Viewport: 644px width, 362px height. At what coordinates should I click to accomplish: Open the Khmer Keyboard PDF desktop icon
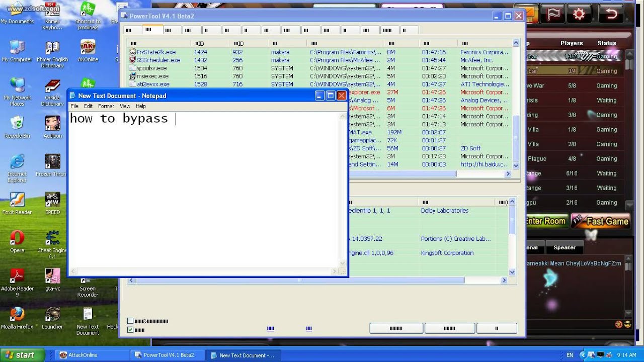[52, 15]
